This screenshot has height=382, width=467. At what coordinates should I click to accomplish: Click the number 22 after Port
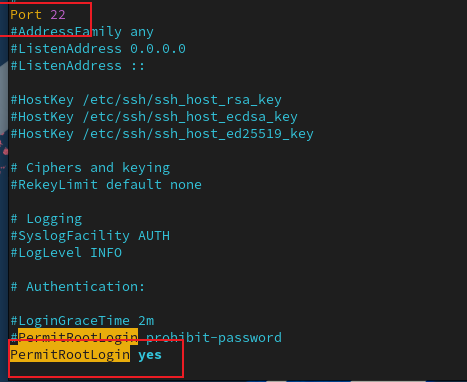pyautogui.click(x=58, y=15)
